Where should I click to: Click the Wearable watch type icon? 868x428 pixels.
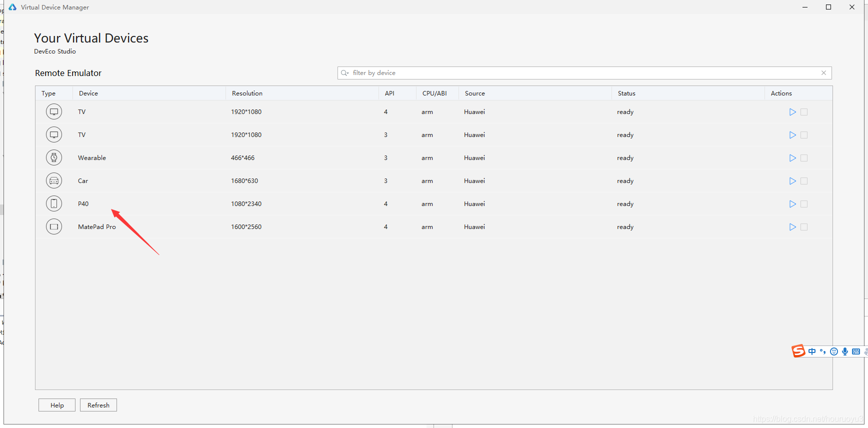(x=54, y=157)
